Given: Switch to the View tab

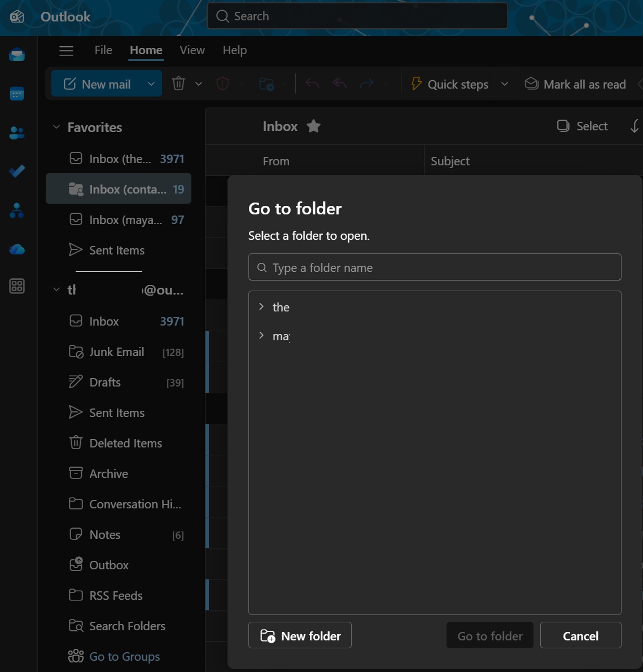Looking at the screenshot, I should 192,50.
